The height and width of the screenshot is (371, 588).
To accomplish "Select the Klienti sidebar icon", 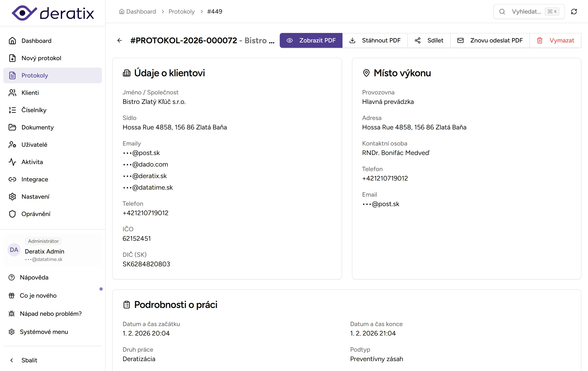I will point(12,93).
